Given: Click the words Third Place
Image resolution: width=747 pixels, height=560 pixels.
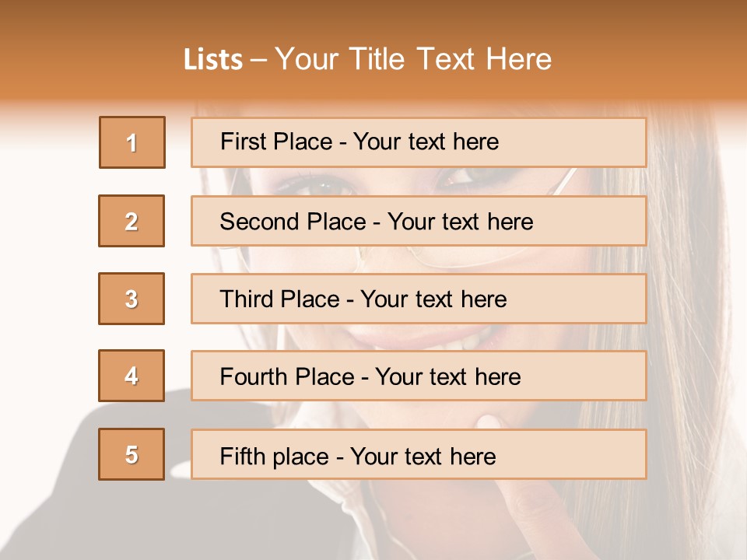Looking at the screenshot, I should coord(279,299).
